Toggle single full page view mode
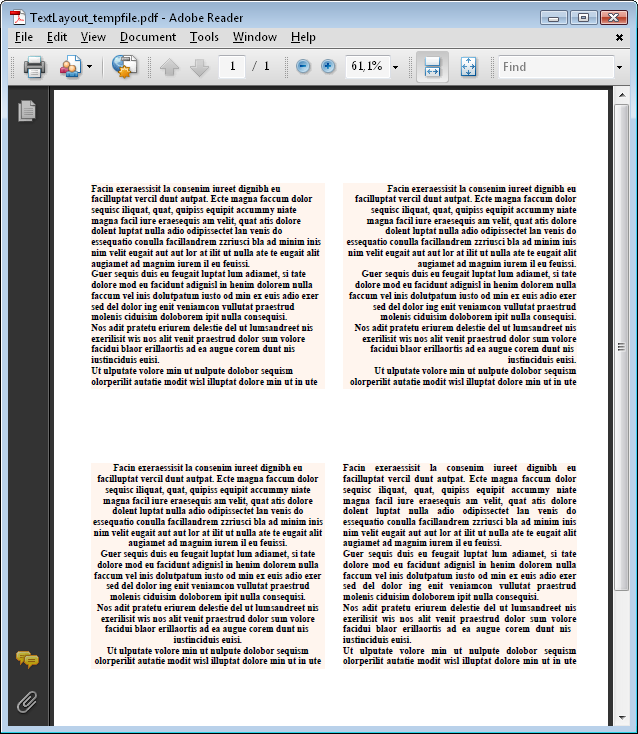Viewport: 638px width, 734px height. pyautogui.click(x=468, y=67)
